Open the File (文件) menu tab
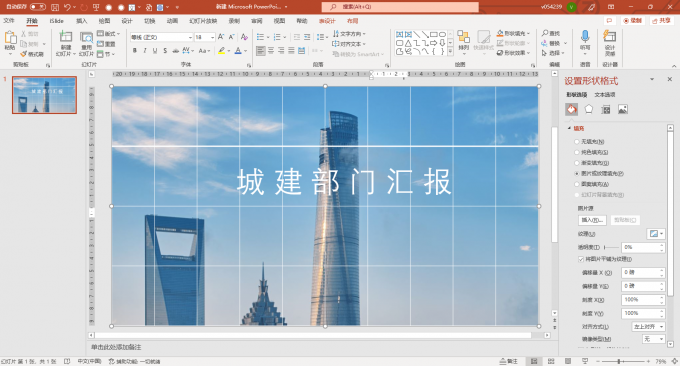 [9, 21]
